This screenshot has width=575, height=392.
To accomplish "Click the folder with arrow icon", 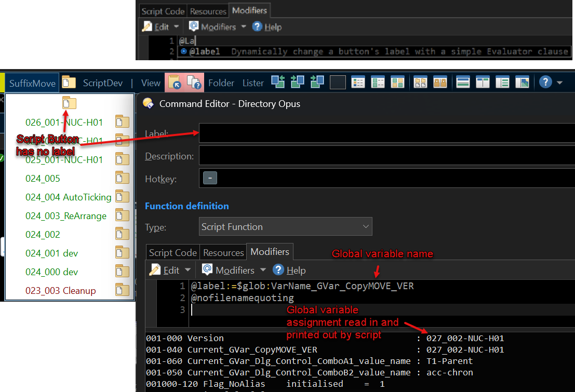I will (x=173, y=83).
